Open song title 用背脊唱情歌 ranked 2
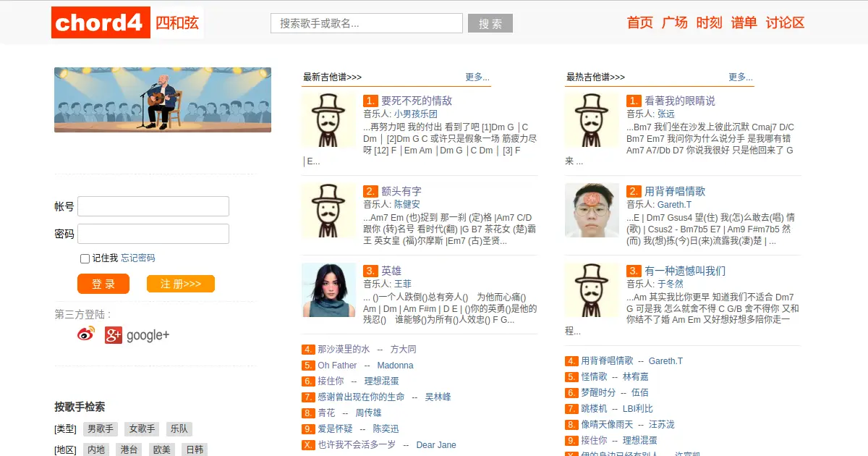 click(x=675, y=191)
